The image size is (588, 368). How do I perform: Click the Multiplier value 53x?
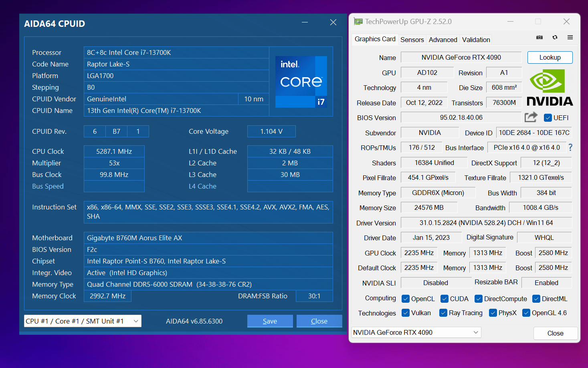[114, 163]
